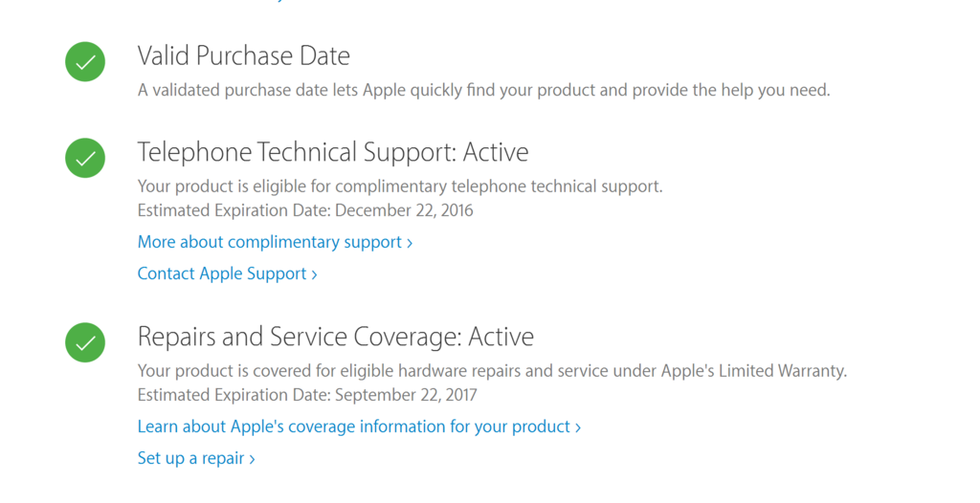Click the green checkmark beside Valid Purchase Date
The height and width of the screenshot is (503, 980).
(x=85, y=62)
